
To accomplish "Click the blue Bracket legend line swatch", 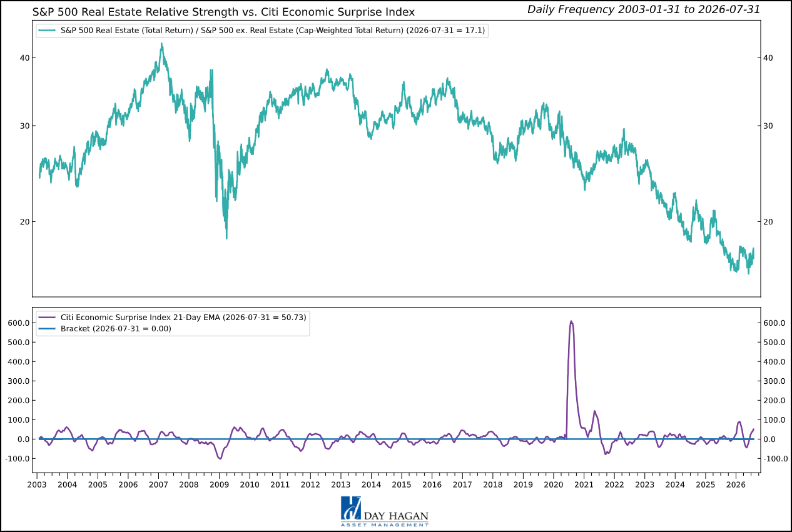I will (48, 328).
